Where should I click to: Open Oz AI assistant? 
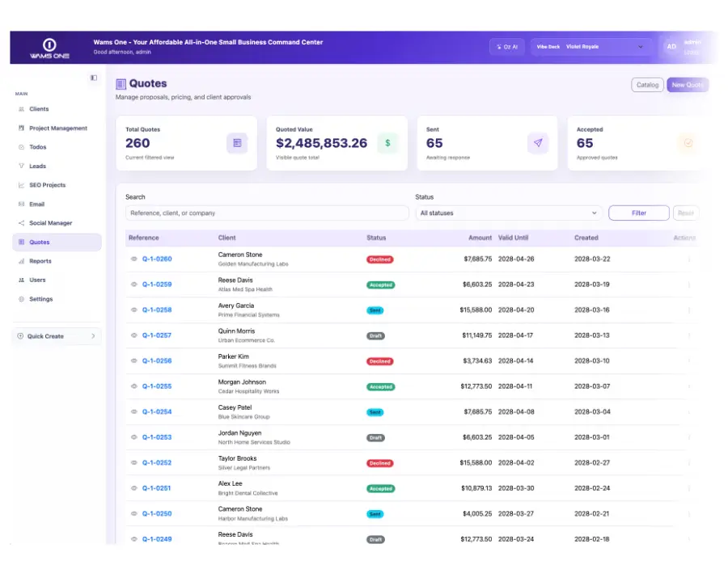click(x=507, y=47)
